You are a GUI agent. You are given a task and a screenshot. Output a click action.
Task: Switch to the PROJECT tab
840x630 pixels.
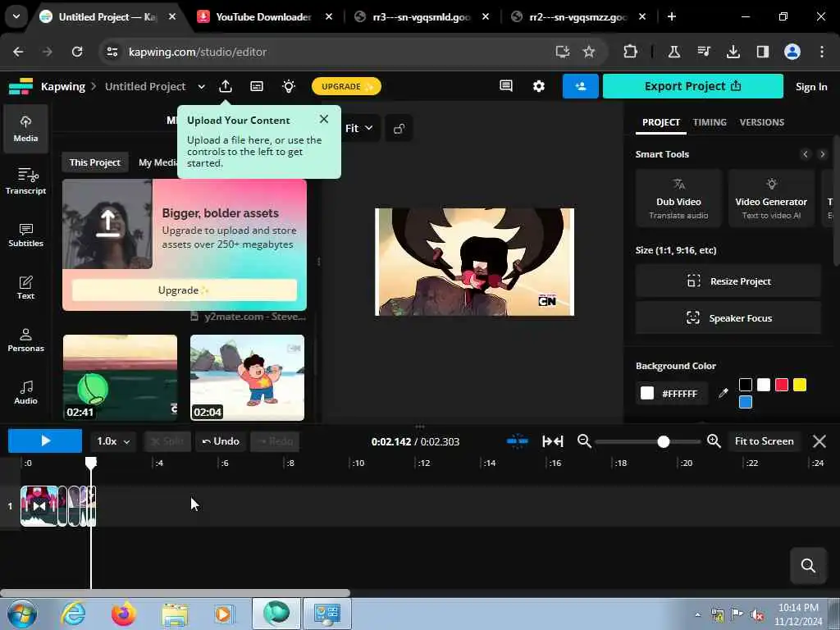(x=661, y=122)
